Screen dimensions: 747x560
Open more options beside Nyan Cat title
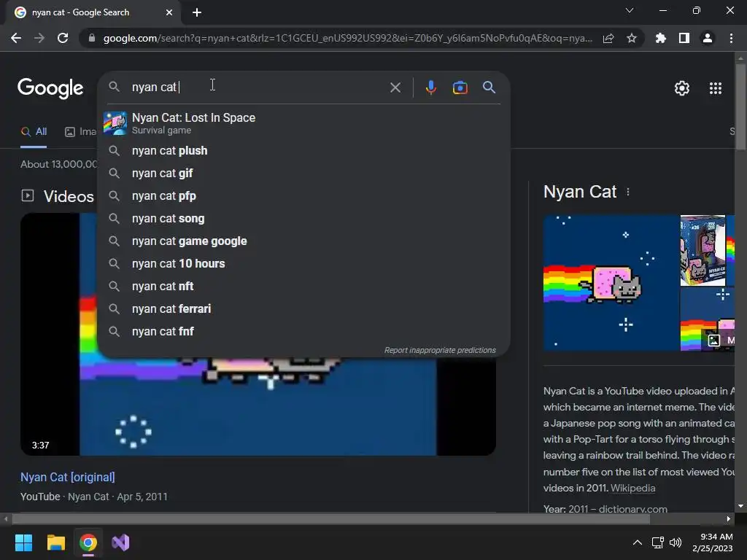pyautogui.click(x=628, y=192)
